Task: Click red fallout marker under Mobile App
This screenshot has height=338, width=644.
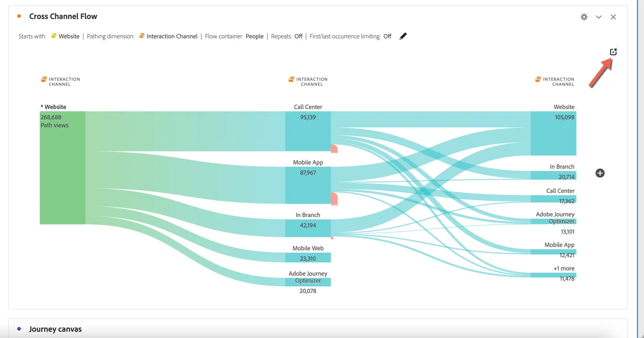Action: 334,199
